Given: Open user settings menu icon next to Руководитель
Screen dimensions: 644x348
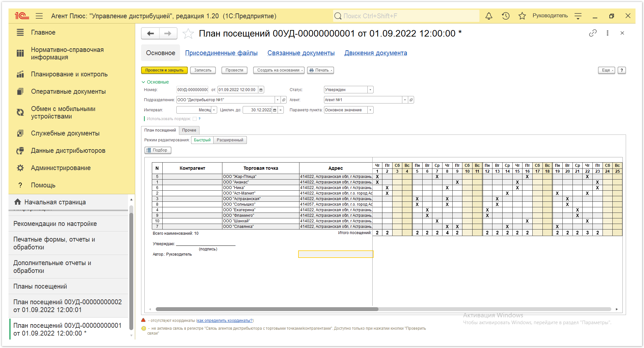Looking at the screenshot, I should click(578, 16).
